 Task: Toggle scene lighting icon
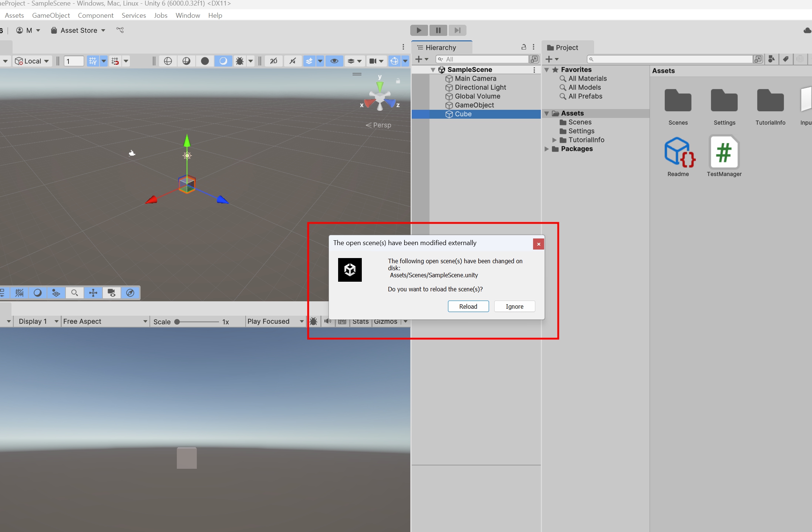click(293, 61)
